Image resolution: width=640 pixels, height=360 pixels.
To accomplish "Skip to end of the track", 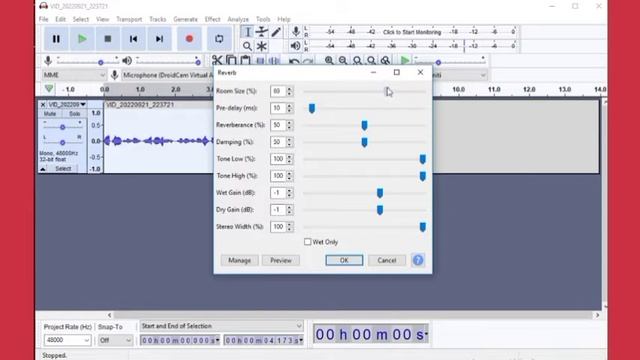I will (159, 39).
